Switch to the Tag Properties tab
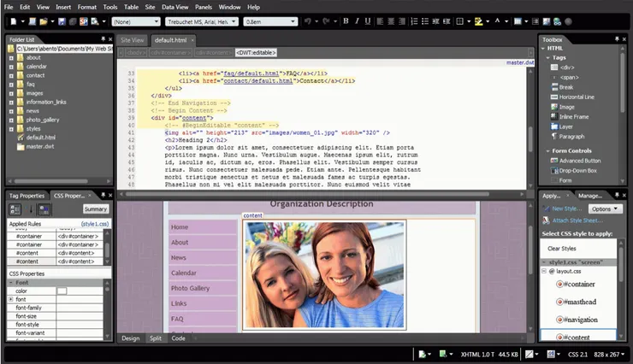Screen dimensions: 633x364 coord(27,196)
